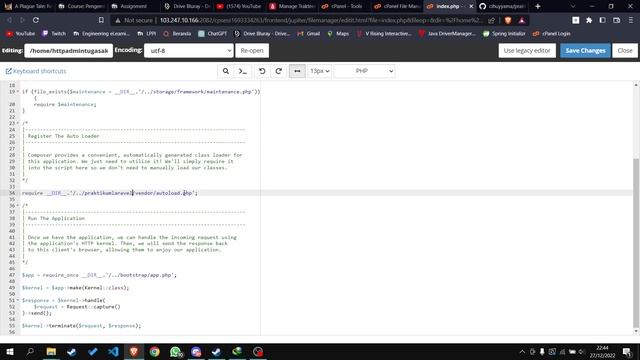Collapse the comment fold at line 23
640x360 pixels.
(18, 123)
